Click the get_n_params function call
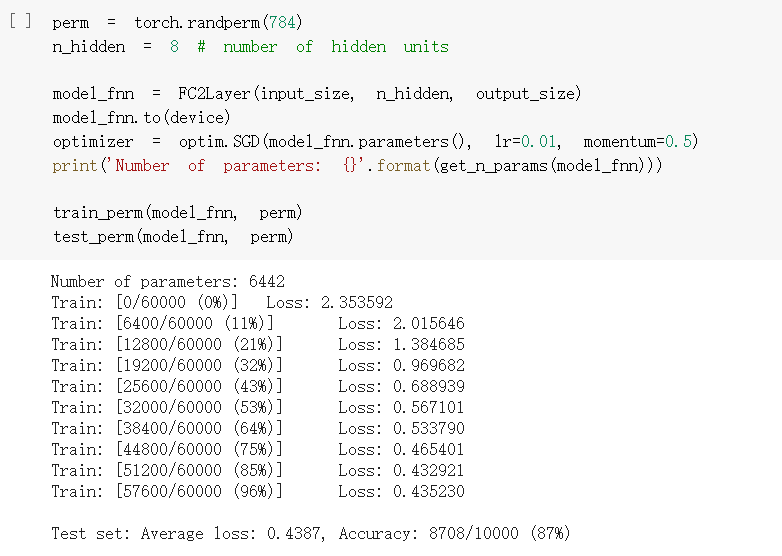The width and height of the screenshot is (782, 556). click(544, 166)
